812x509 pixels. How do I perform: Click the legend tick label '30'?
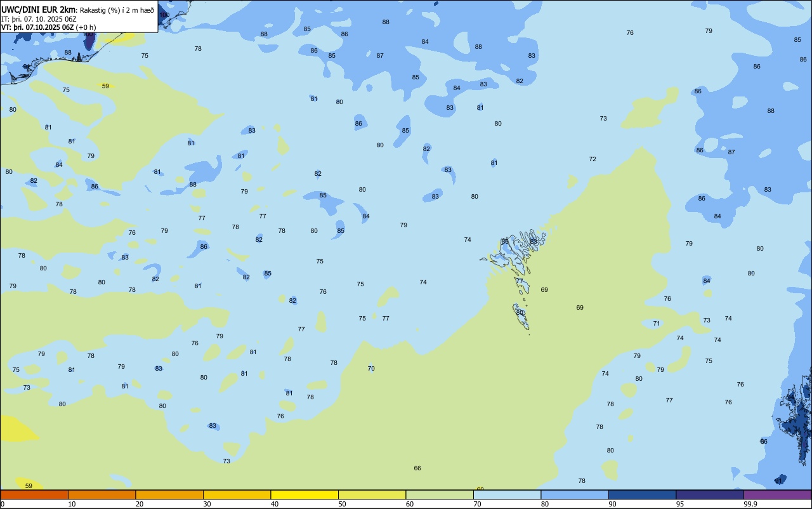click(207, 504)
